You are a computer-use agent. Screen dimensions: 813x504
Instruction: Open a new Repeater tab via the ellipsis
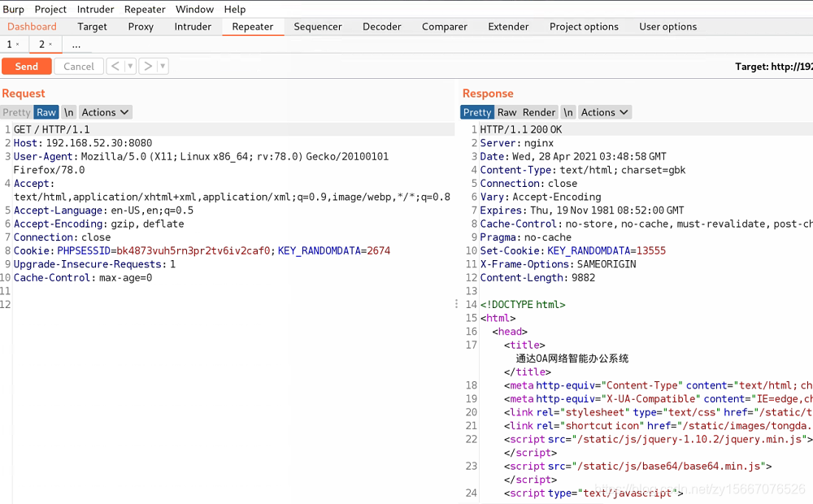(76, 45)
